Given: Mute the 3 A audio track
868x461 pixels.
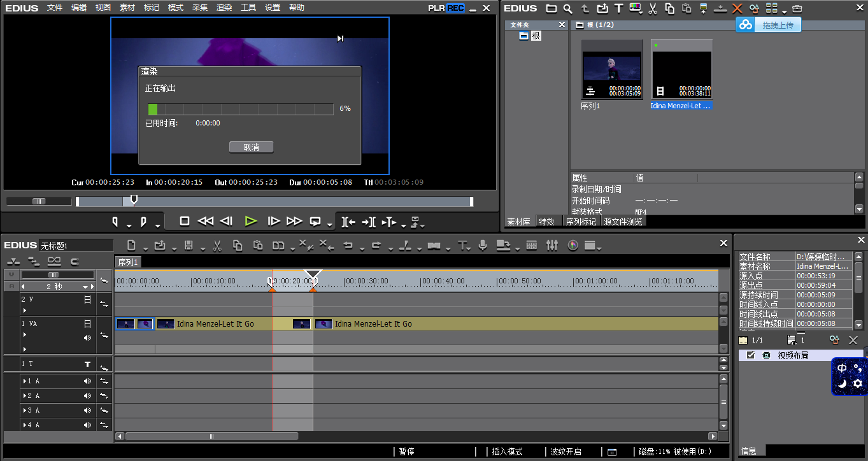Looking at the screenshot, I should pyautogui.click(x=87, y=410).
